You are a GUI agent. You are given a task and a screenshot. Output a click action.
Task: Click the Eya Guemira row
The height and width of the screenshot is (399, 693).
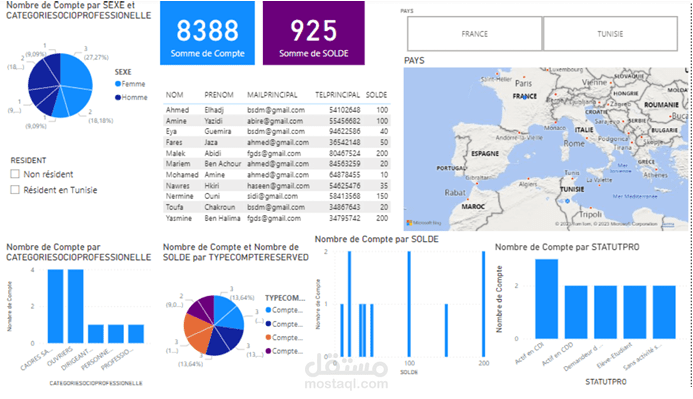pos(277,132)
